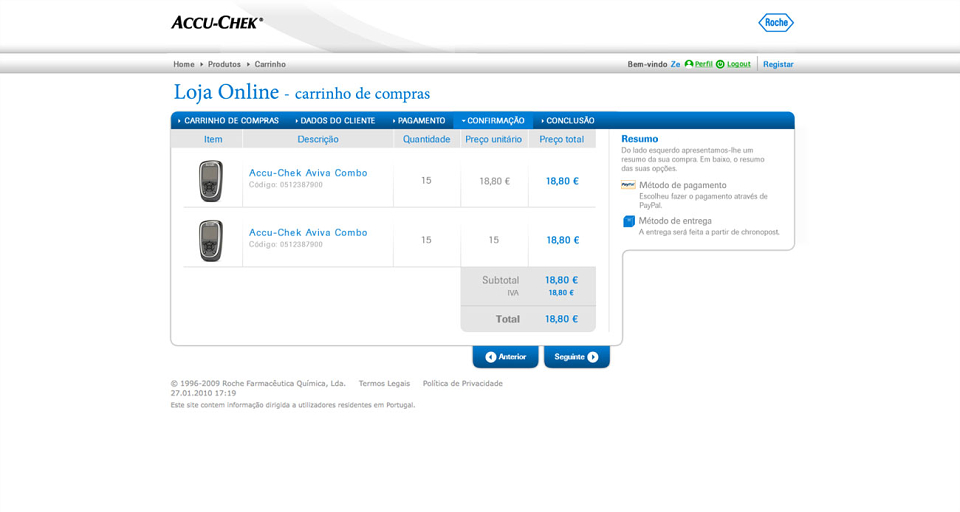The image size is (960, 512).
Task: Click the green Logout power icon
Action: [x=720, y=64]
